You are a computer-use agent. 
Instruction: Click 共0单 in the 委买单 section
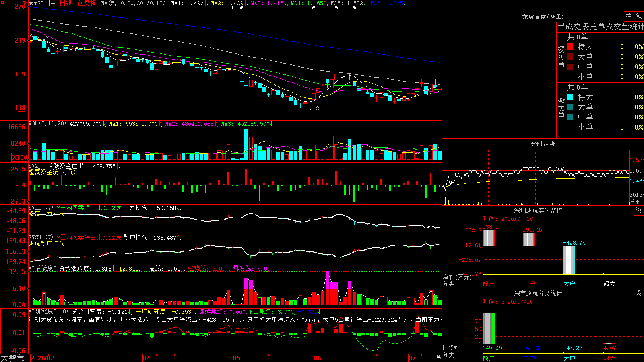(577, 37)
